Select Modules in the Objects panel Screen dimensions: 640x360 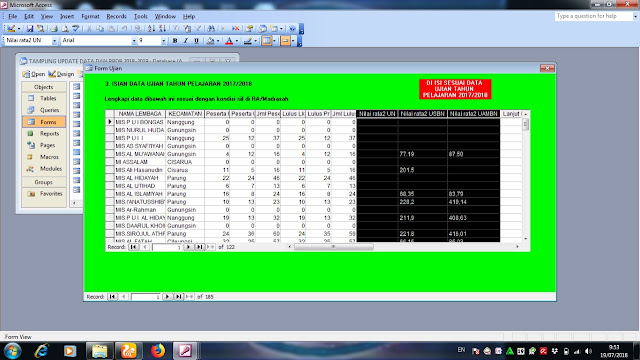pos(44,169)
